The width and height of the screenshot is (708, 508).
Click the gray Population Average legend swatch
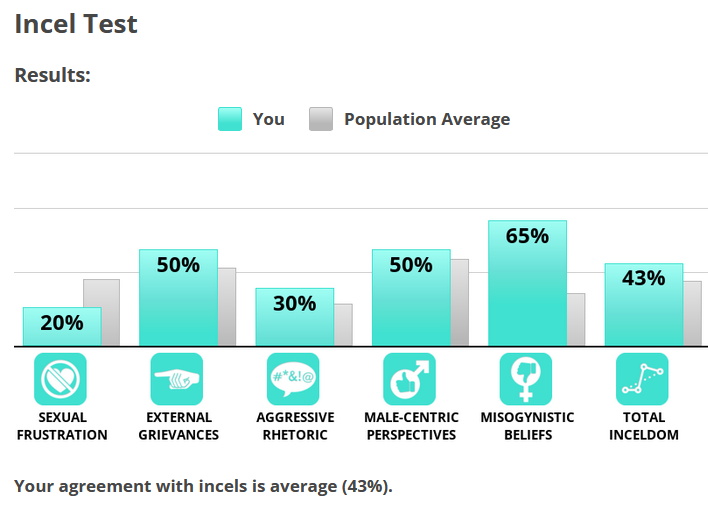pyautogui.click(x=321, y=119)
